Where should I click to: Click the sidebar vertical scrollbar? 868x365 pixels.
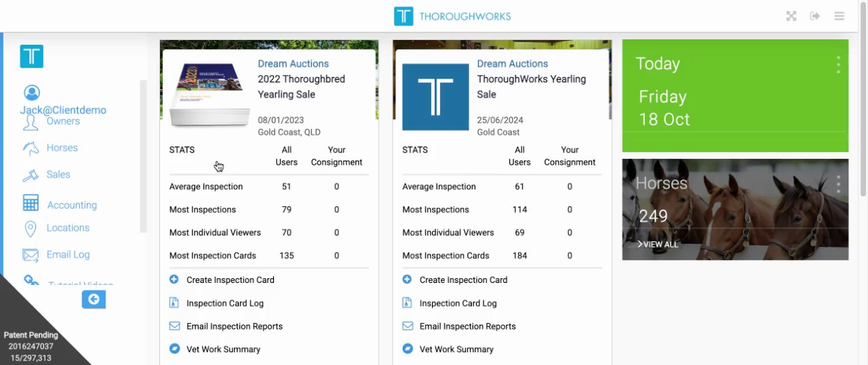click(143, 156)
